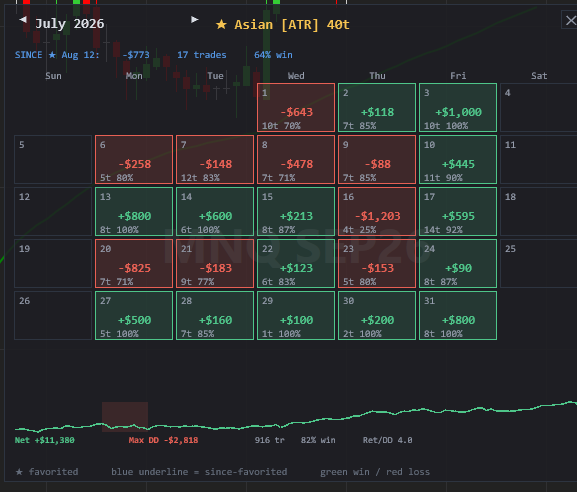The height and width of the screenshot is (492, 577).
Task: Select July 24 cell showing +$90
Action: coord(458,263)
